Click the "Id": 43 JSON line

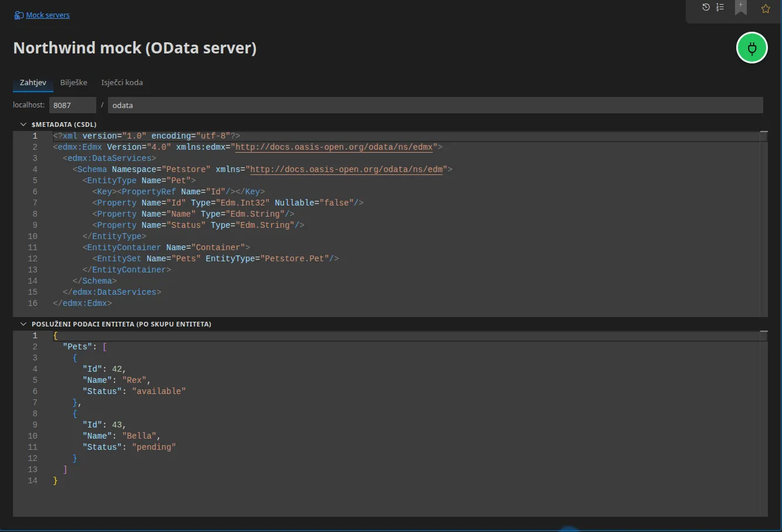[105, 425]
